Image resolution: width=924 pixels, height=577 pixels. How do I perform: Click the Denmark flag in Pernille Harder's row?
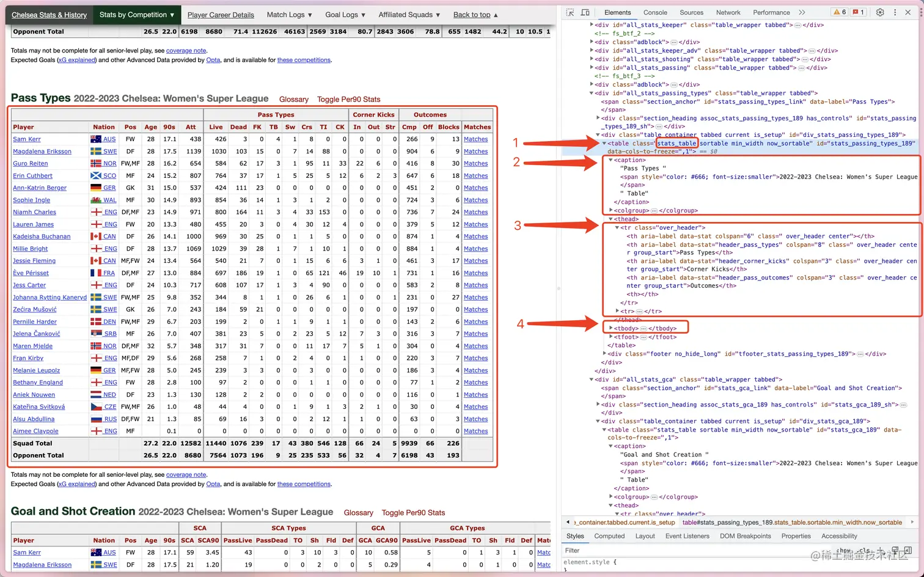[x=96, y=322]
